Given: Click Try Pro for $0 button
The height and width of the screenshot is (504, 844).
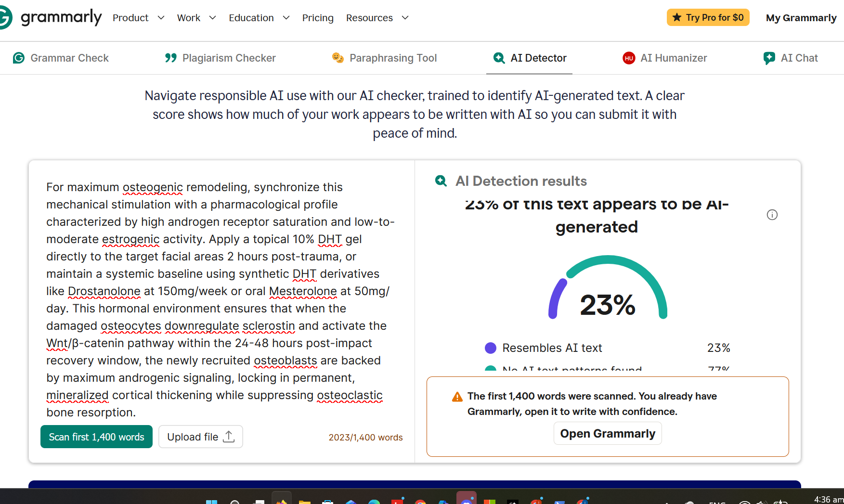Looking at the screenshot, I should [x=708, y=18].
